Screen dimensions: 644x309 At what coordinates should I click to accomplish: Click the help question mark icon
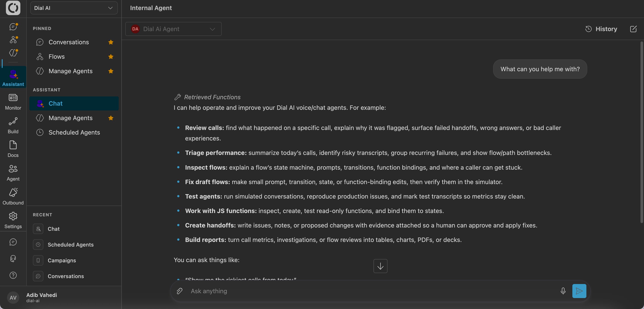pyautogui.click(x=13, y=275)
